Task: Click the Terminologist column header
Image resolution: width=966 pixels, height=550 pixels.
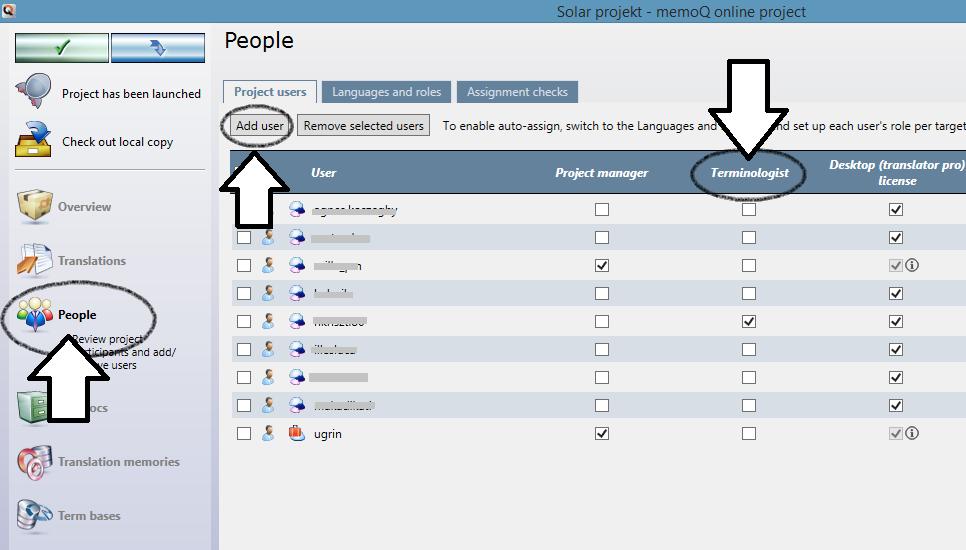Action: coord(750,172)
